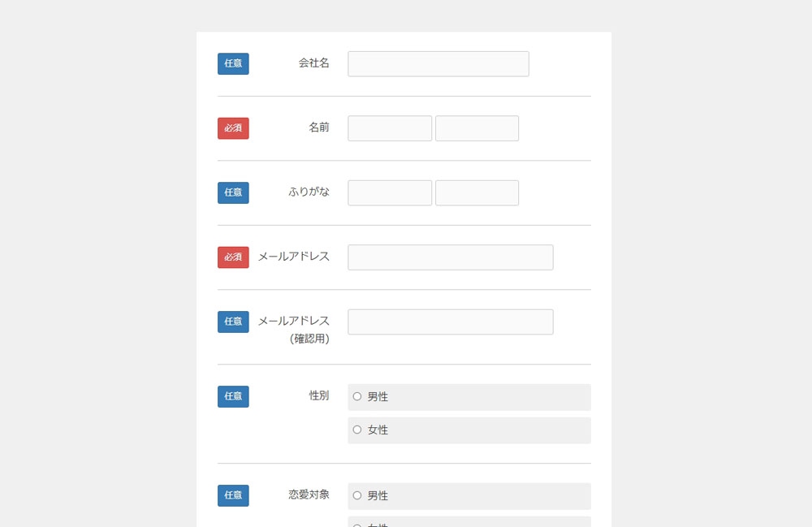Select 男性 radio button under 性別
This screenshot has width=812, height=527.
[x=357, y=396]
